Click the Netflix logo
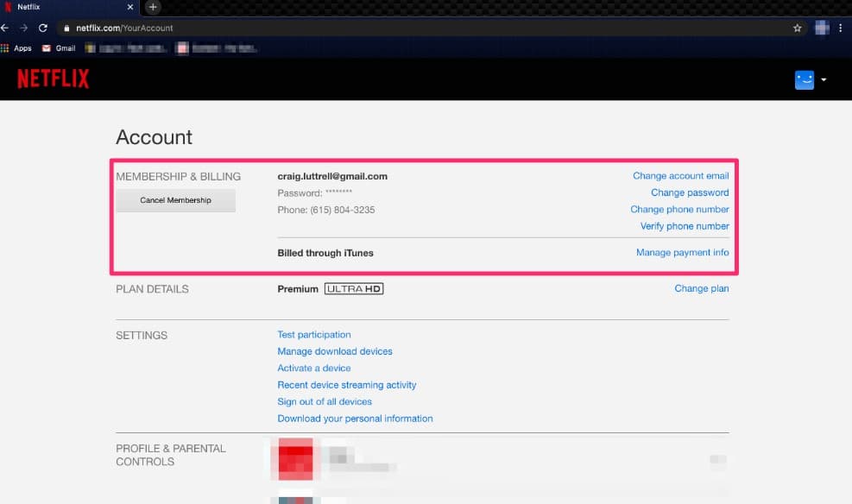 pos(54,79)
